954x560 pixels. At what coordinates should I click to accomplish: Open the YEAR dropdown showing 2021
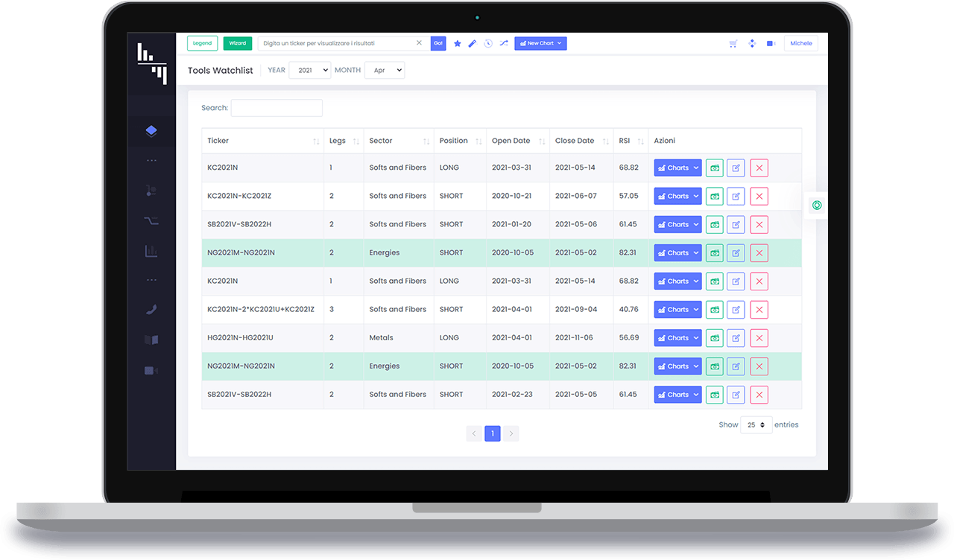click(309, 70)
